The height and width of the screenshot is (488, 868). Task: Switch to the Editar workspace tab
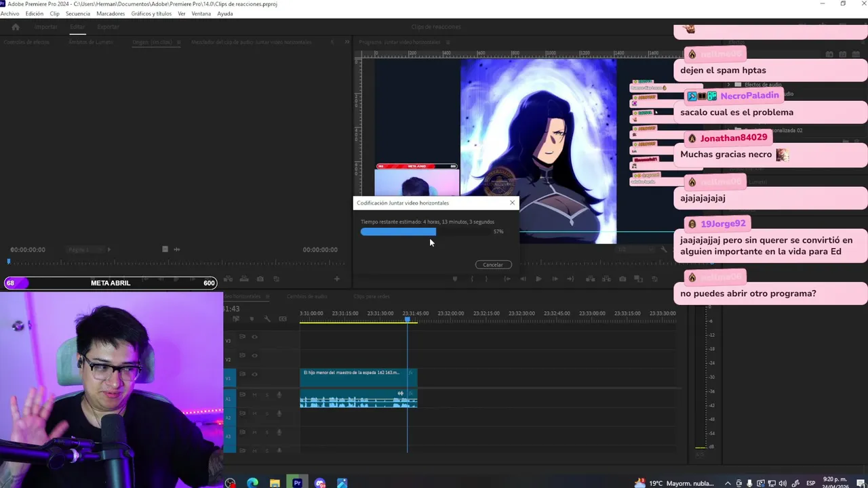pos(77,27)
